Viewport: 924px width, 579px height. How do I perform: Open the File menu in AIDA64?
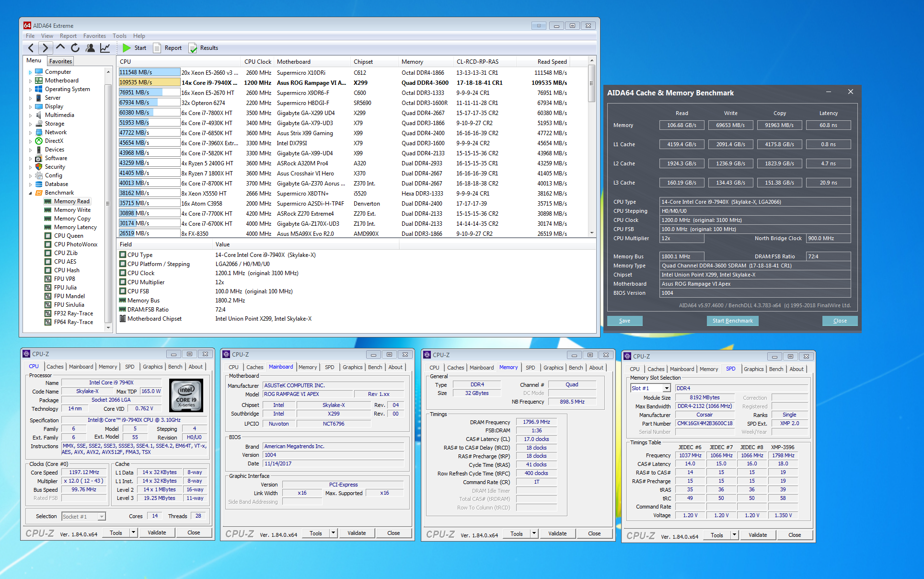(x=30, y=36)
